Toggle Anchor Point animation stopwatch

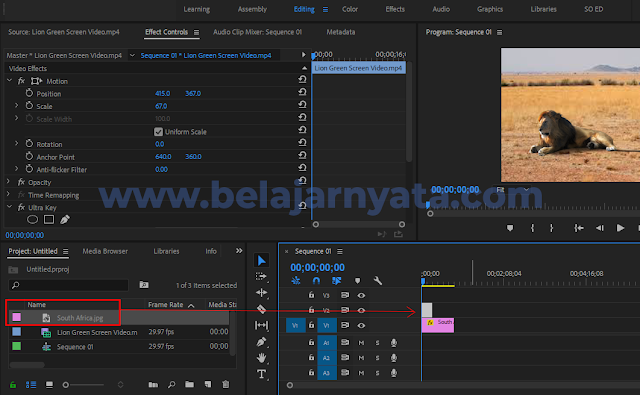pyautogui.click(x=29, y=156)
